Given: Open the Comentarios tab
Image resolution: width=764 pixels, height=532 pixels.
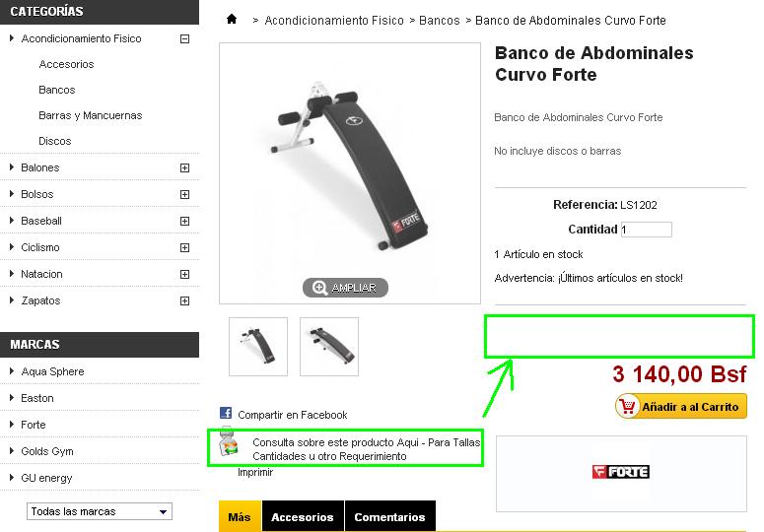Looking at the screenshot, I should point(389,517).
